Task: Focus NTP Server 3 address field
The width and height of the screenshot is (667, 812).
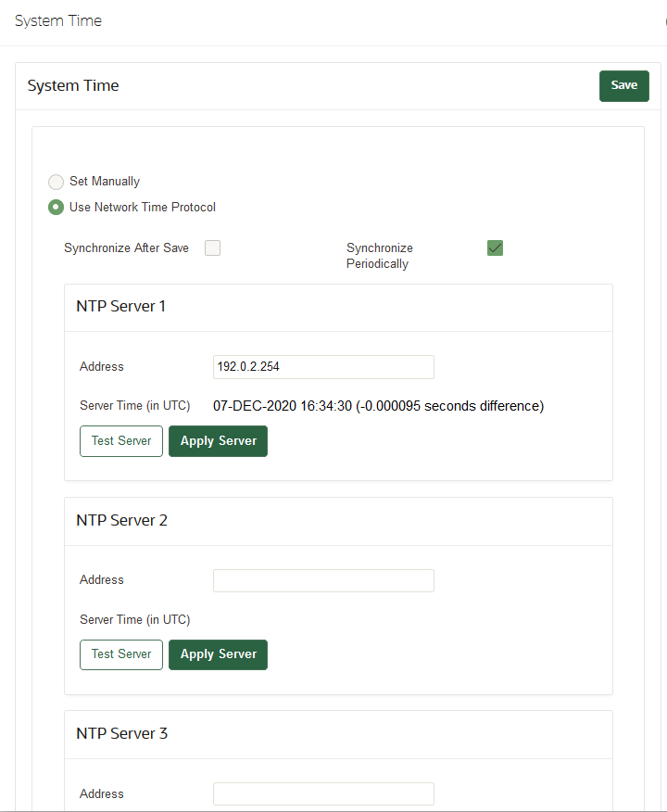Action: pyautogui.click(x=323, y=793)
